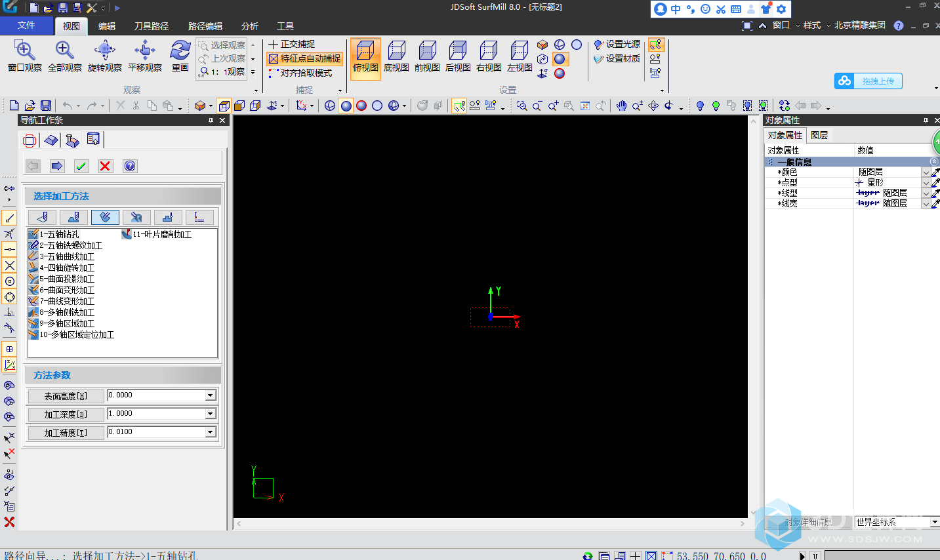Image resolution: width=940 pixels, height=560 pixels.
Task: Click the red X delete icon at sidebar bottom
Action: point(9,522)
